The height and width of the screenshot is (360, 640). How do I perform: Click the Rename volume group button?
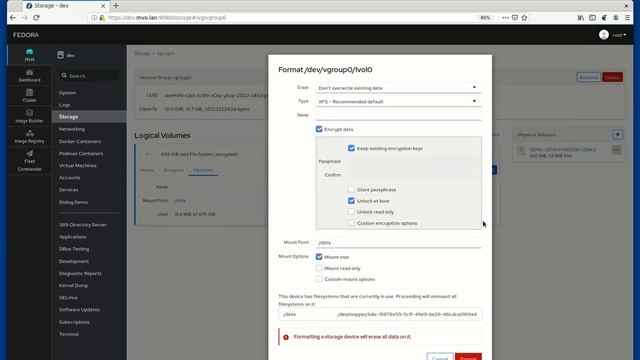[589, 77]
